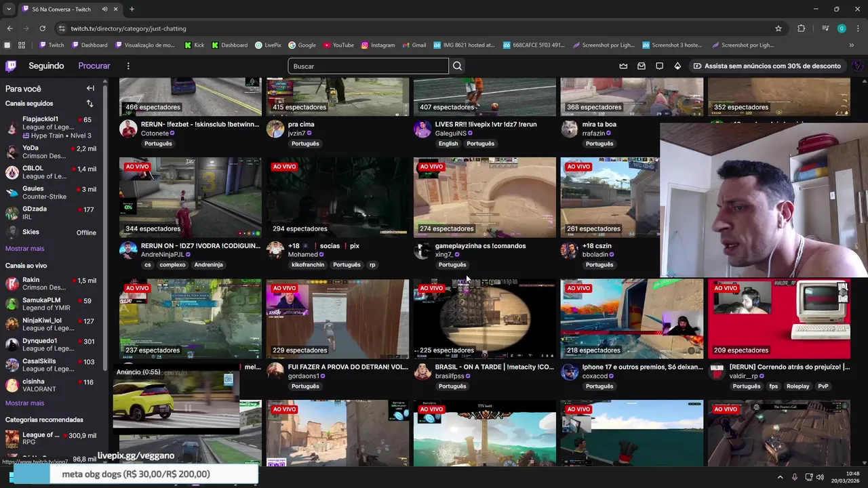Viewport: 868px width, 488px height.
Task: Open stream thumbnail with 344 espectadores
Action: point(191,197)
